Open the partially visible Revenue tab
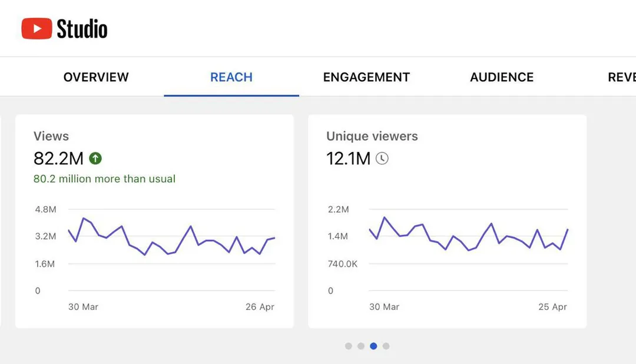 [x=622, y=77]
